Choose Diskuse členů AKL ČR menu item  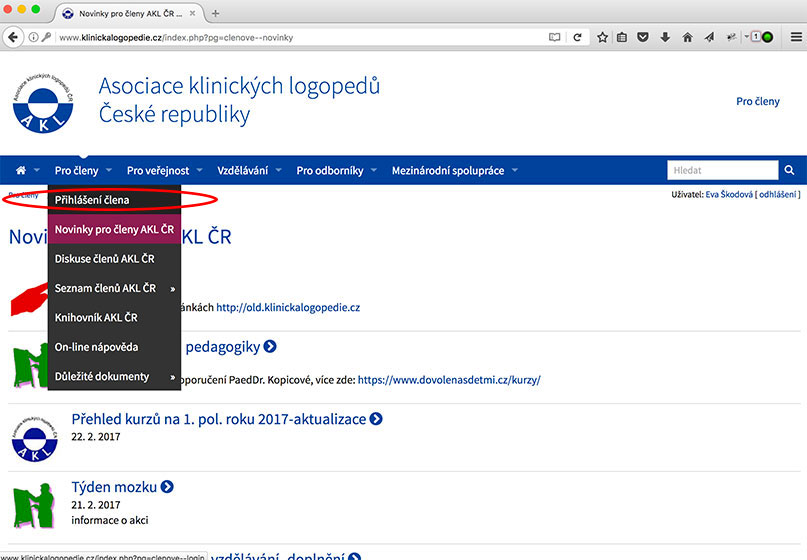pyautogui.click(x=104, y=259)
